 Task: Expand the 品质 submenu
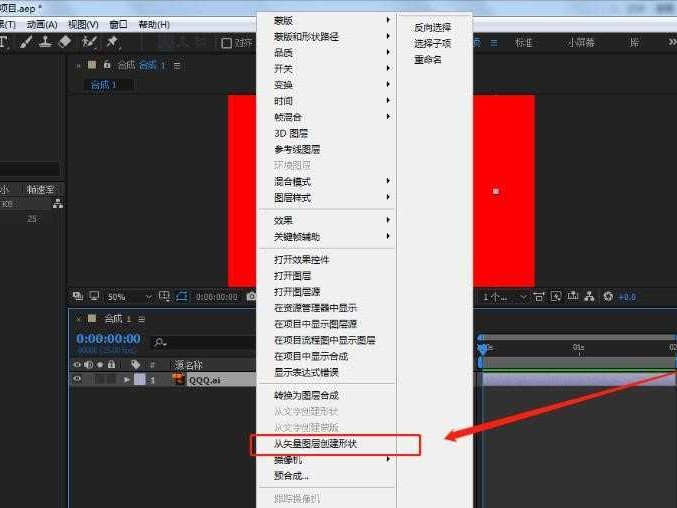click(326, 53)
